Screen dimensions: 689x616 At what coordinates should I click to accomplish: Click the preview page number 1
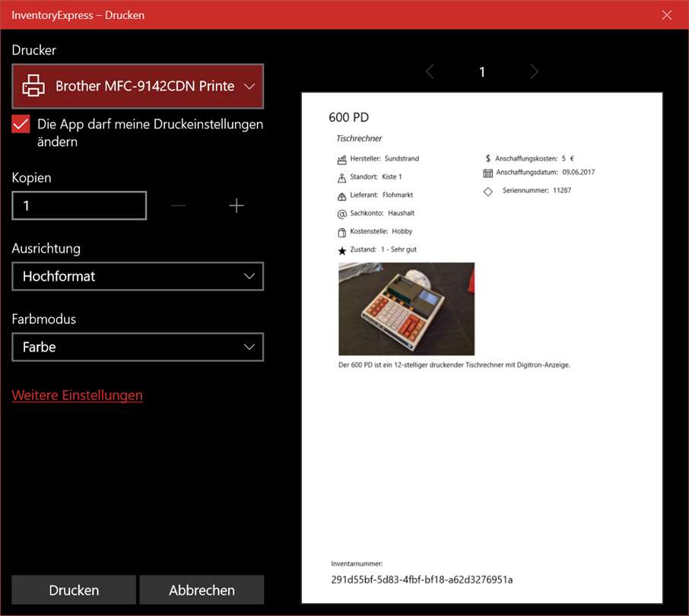pos(482,72)
